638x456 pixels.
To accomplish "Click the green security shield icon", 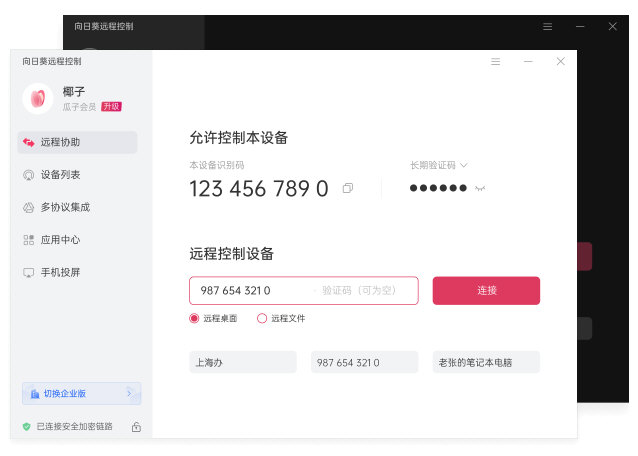I will coord(27,427).
